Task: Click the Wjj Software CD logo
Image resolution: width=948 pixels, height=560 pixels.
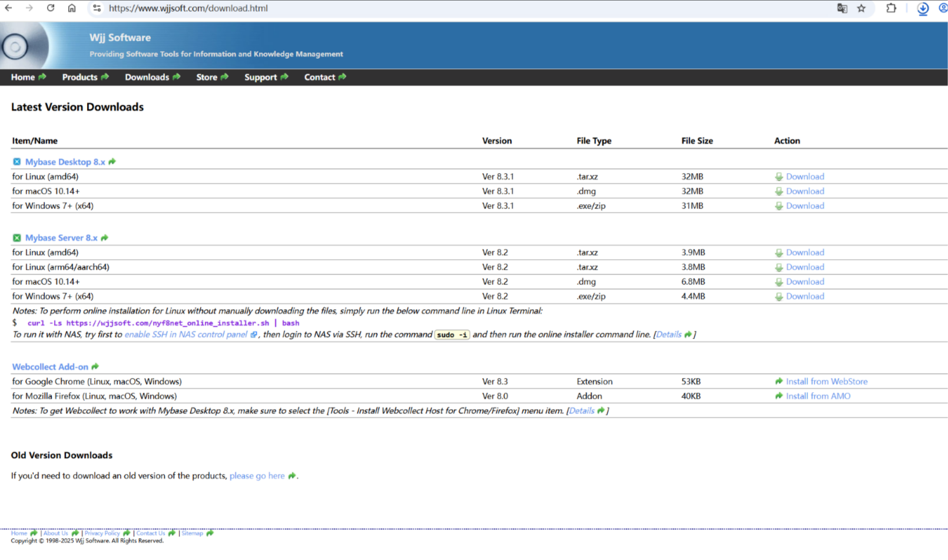Action: coord(24,46)
